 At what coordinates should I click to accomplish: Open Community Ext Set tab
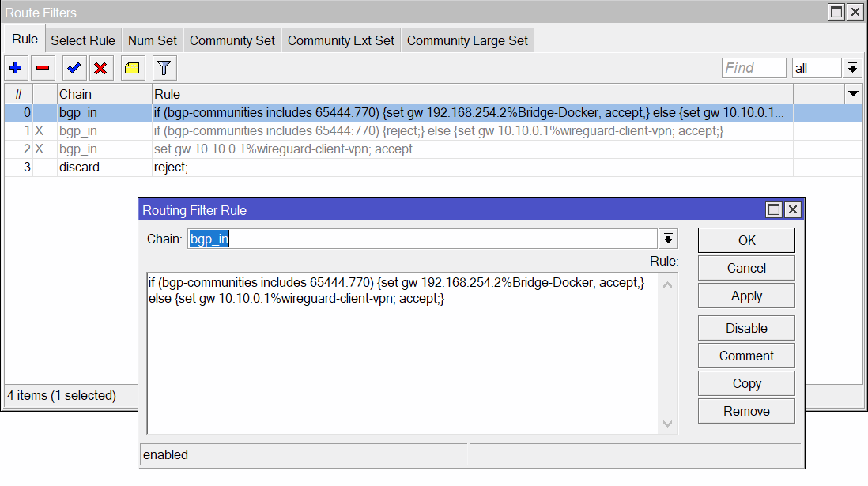(341, 40)
